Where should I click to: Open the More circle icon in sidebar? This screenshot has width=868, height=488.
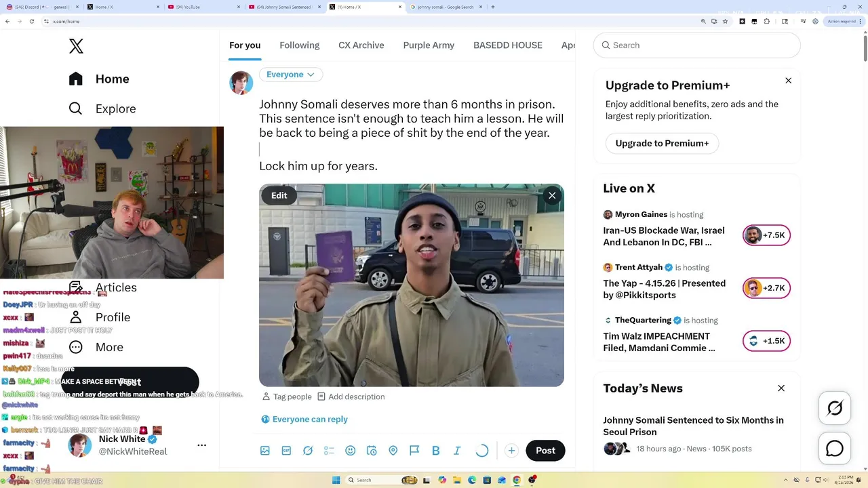pyautogui.click(x=76, y=347)
